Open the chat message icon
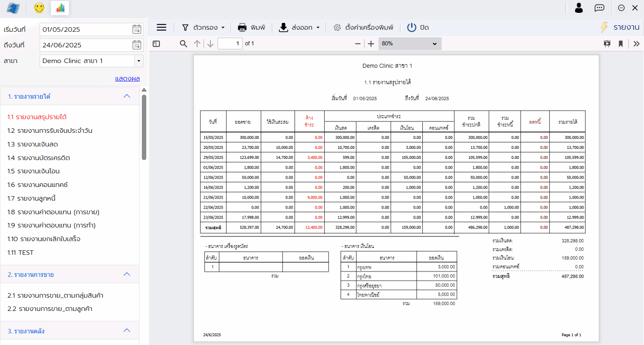The width and height of the screenshot is (644, 345). (599, 8)
